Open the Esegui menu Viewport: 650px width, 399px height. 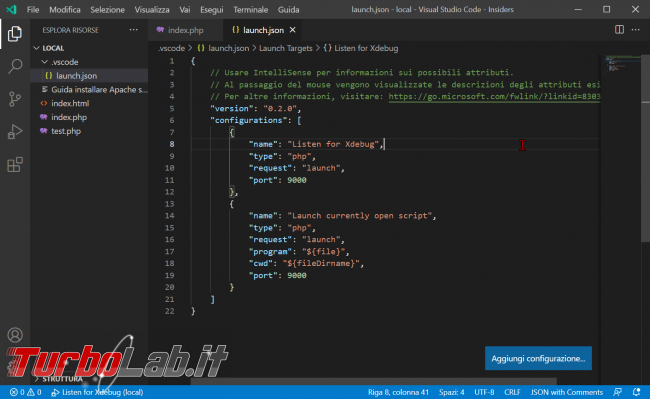click(211, 10)
